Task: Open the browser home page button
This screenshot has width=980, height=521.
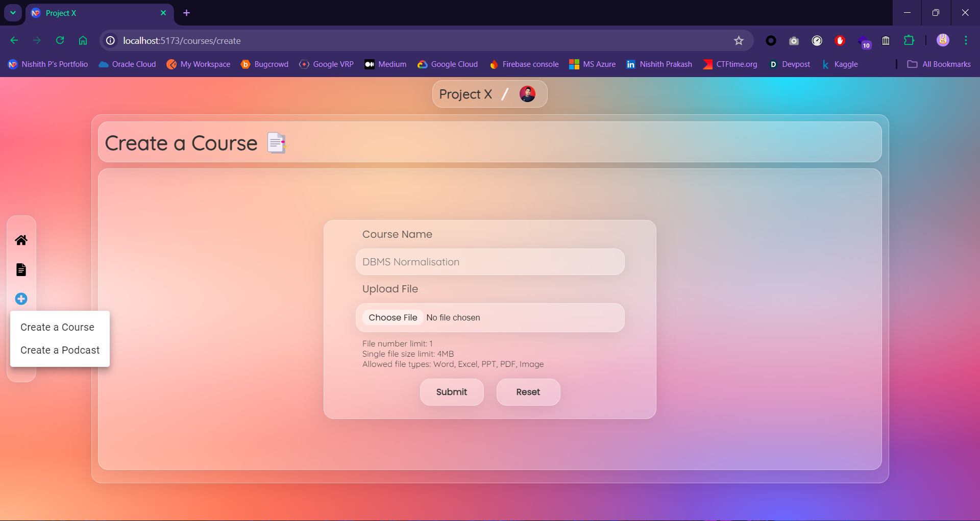Action: point(83,40)
